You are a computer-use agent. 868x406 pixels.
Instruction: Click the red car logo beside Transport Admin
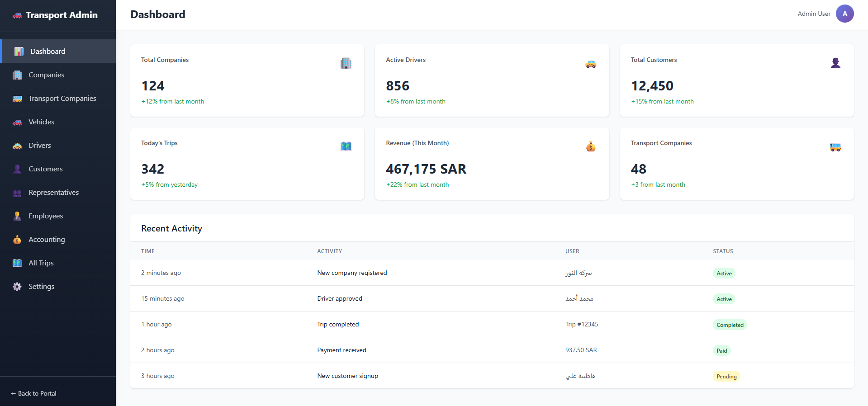(x=17, y=15)
